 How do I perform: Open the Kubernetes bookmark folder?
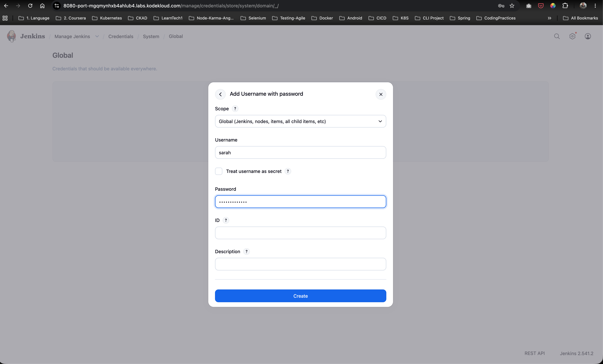(107, 18)
